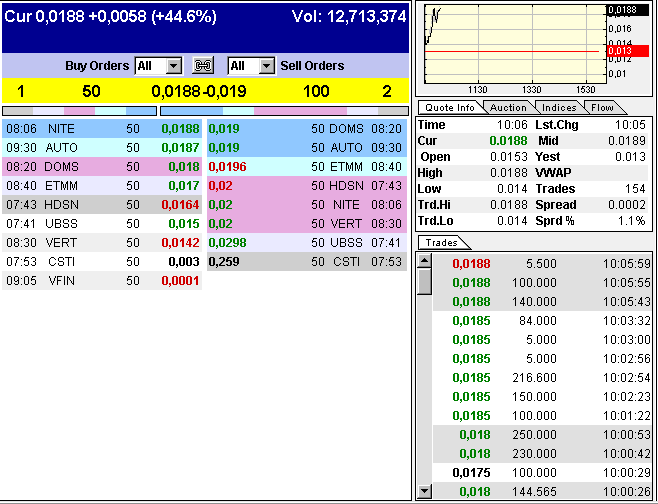658x504 pixels.
Task: Click the link orders chain icon
Action: pyautogui.click(x=203, y=66)
